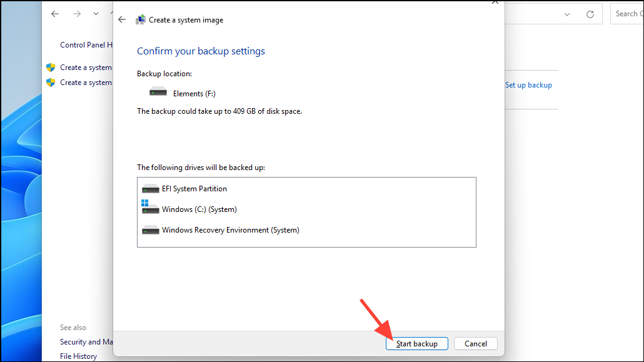Image resolution: width=644 pixels, height=362 pixels.
Task: Open the address bar dropdown arrow
Action: 567,13
